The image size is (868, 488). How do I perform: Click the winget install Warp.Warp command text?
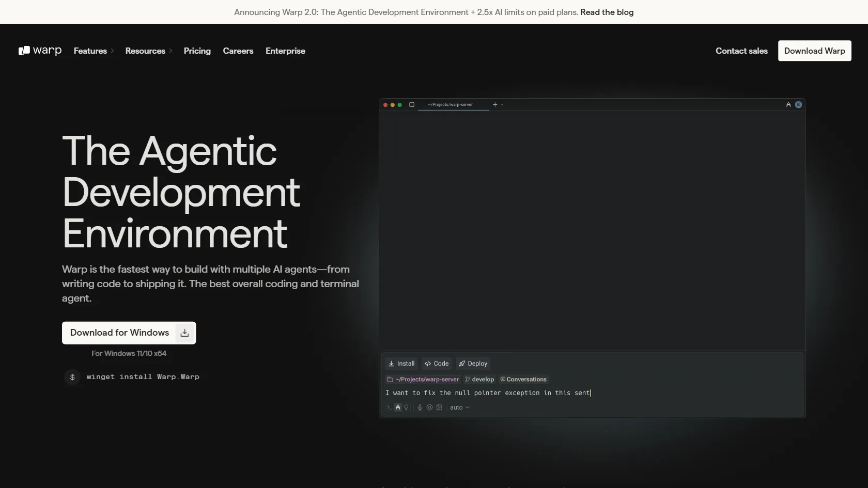pos(143,377)
